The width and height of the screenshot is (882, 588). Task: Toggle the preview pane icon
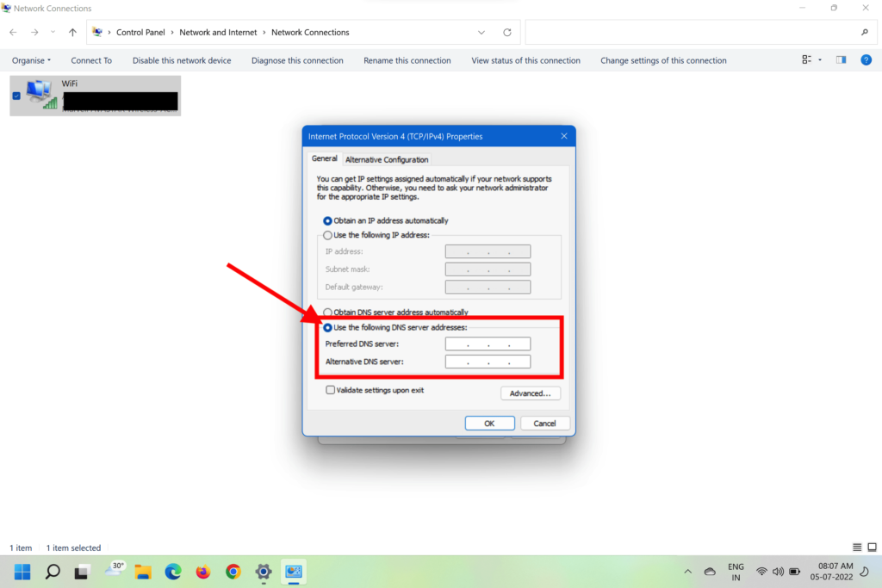841,59
